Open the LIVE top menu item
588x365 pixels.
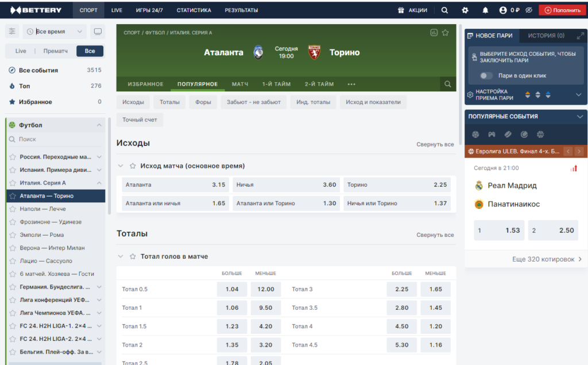point(117,10)
